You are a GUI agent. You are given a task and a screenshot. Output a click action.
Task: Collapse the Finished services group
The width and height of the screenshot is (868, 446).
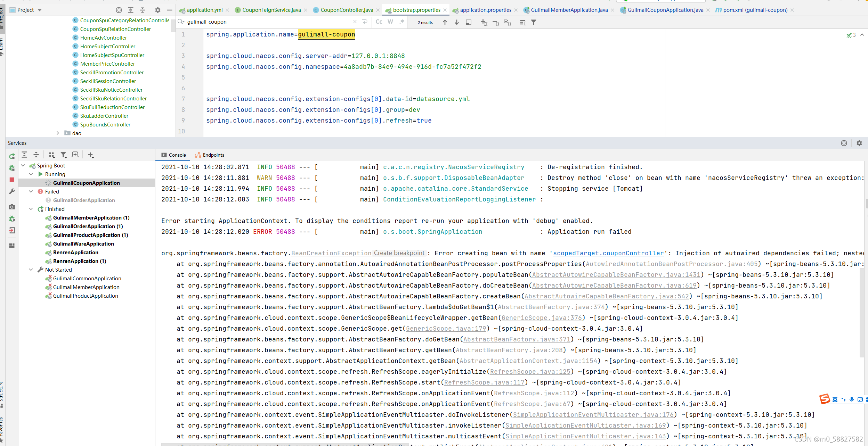click(31, 209)
